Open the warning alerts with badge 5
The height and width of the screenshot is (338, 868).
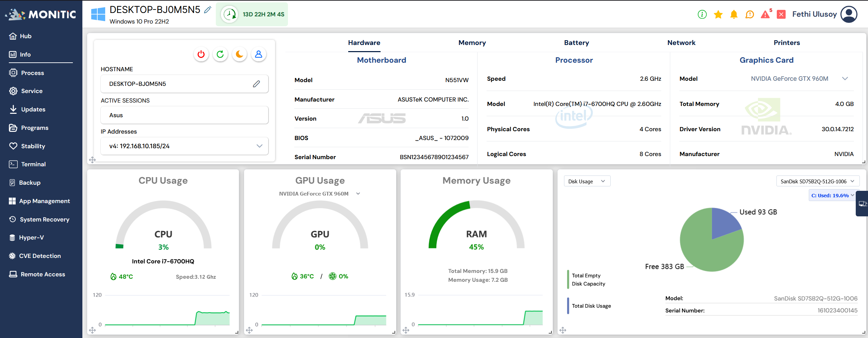tap(765, 14)
